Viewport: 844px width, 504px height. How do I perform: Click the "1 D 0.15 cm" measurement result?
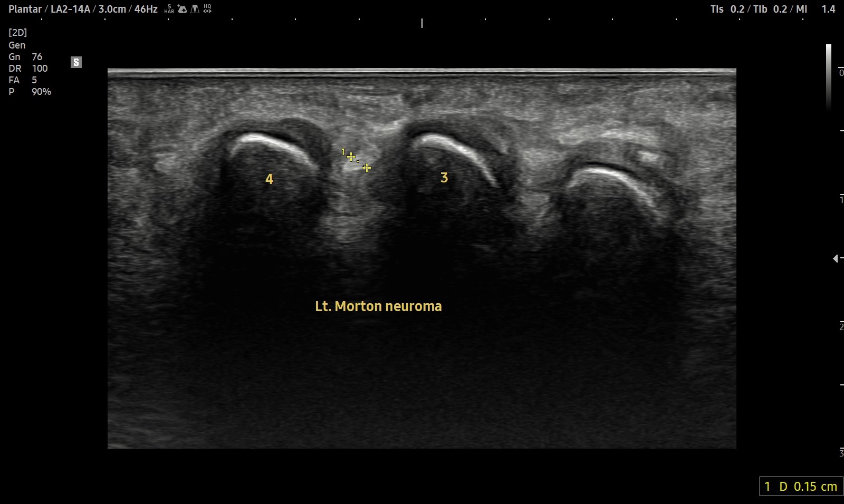801,487
